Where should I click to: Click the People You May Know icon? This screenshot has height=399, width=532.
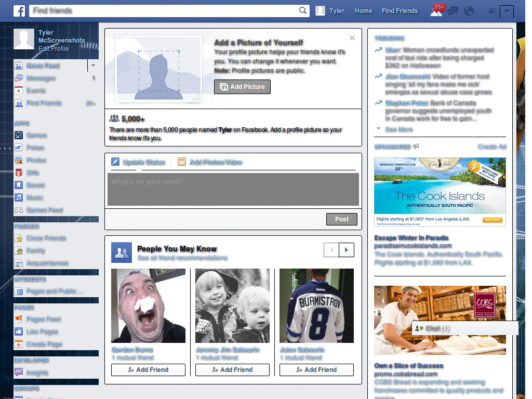pos(122,252)
